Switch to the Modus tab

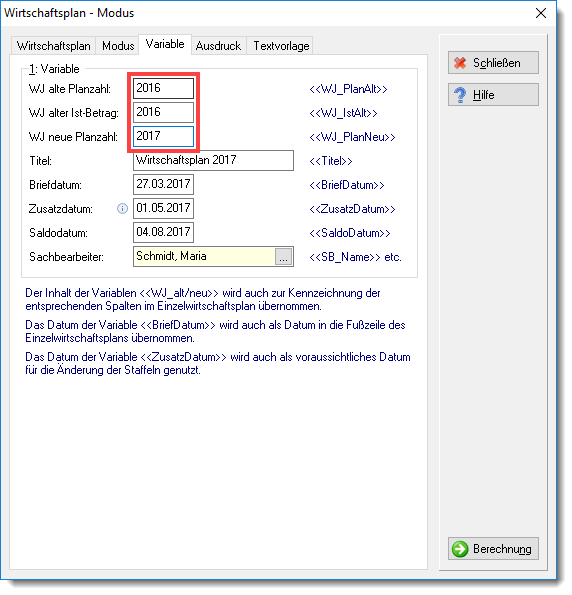[x=119, y=46]
